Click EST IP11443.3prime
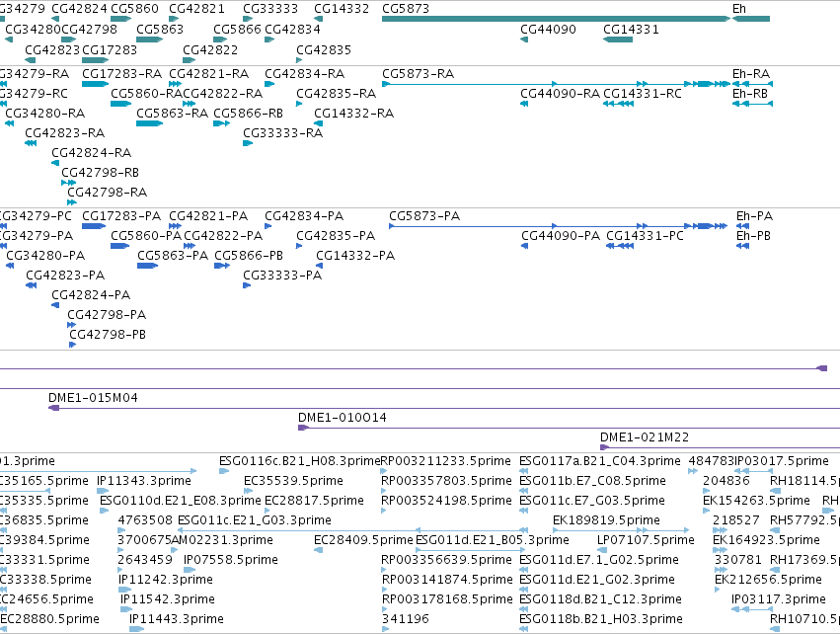This screenshot has width=840, height=634. [136, 630]
